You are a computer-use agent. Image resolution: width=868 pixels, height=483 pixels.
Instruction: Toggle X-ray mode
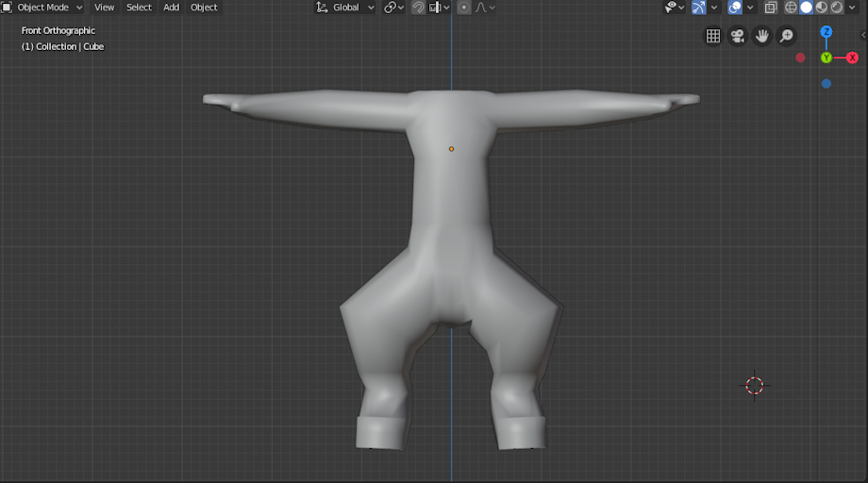770,8
